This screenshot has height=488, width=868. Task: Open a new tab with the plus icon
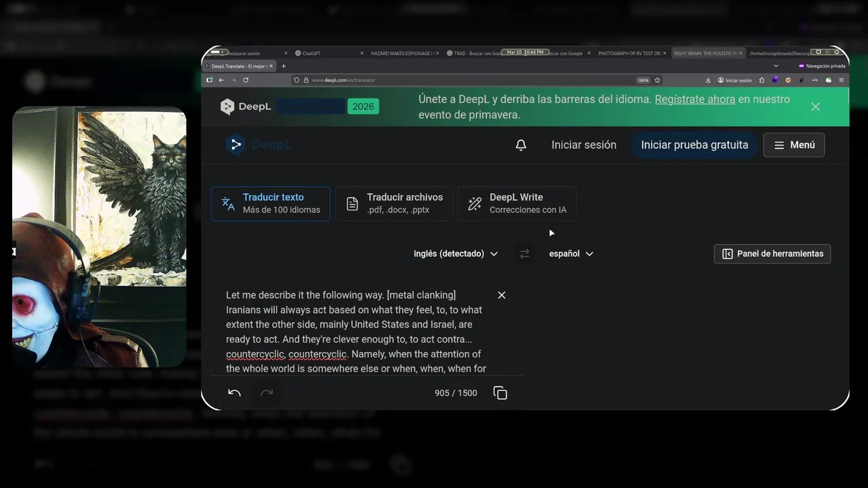pyautogui.click(x=283, y=66)
